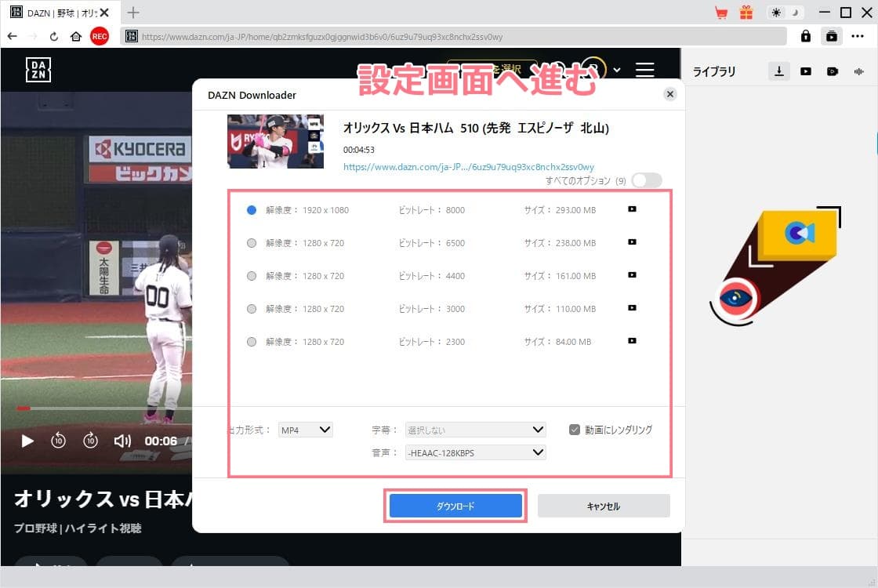Open the HEAAC-128KBPS audio dropdown

pos(475,452)
